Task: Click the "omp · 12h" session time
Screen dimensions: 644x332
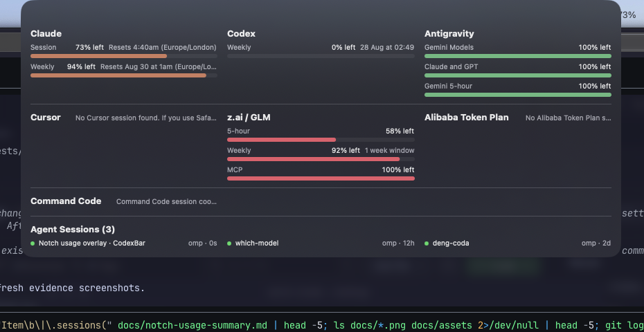Action: [398, 243]
